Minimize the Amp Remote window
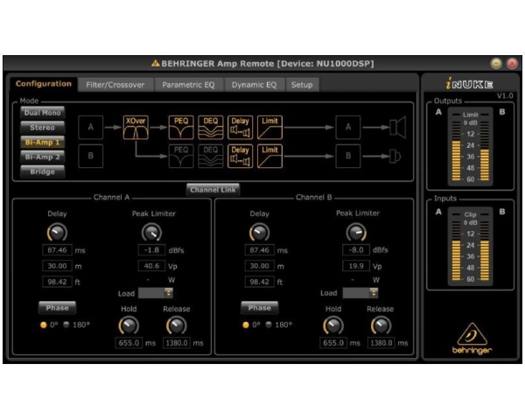This screenshot has height=420, width=525. [496, 63]
